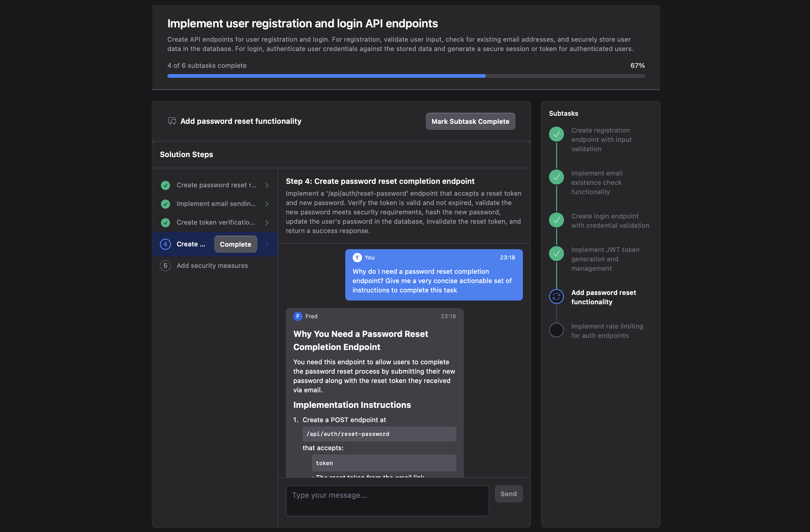
Task: Focus the 'Type your message...' input field
Action: 387,500
